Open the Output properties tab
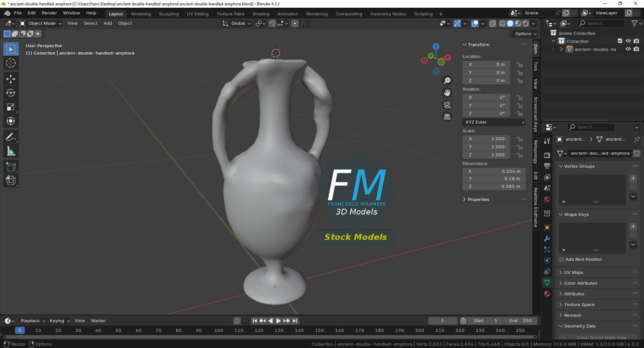The width and height of the screenshot is (644, 348). [547, 166]
